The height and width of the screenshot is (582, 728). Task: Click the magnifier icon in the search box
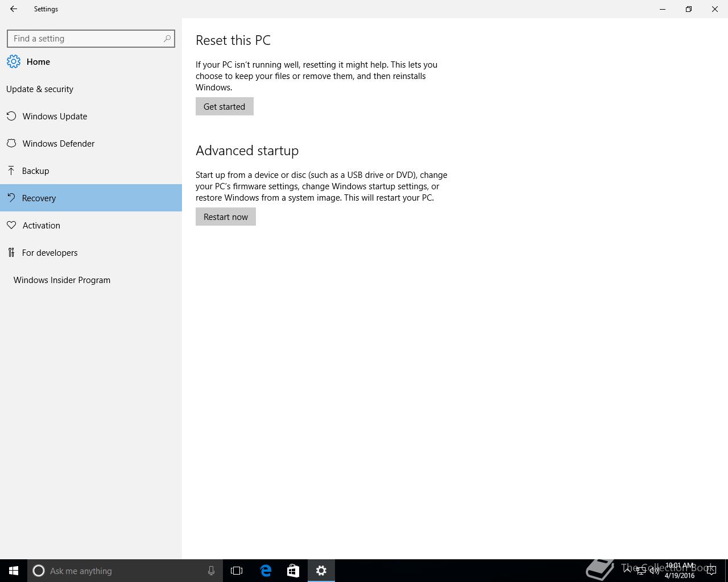tap(167, 39)
